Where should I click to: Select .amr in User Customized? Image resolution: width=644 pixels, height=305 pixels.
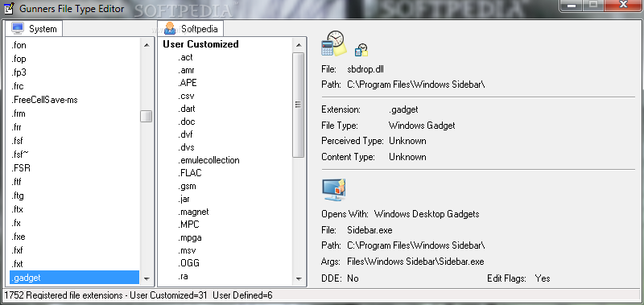tap(186, 70)
